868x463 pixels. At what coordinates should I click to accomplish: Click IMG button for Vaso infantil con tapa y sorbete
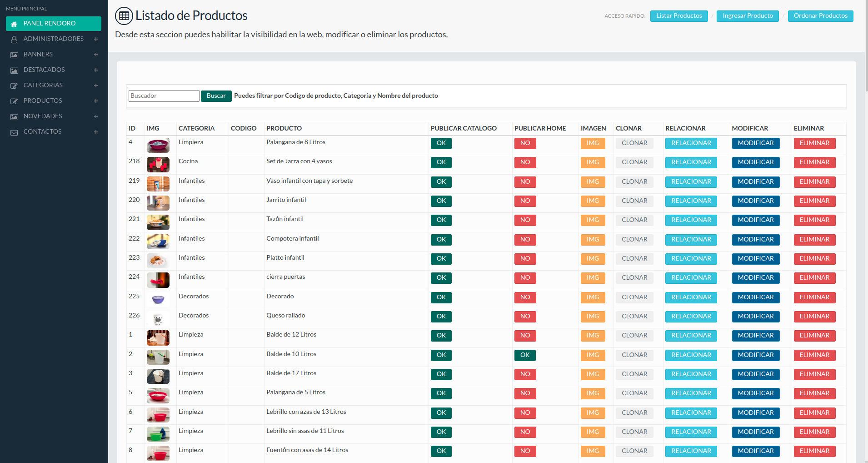coord(593,182)
